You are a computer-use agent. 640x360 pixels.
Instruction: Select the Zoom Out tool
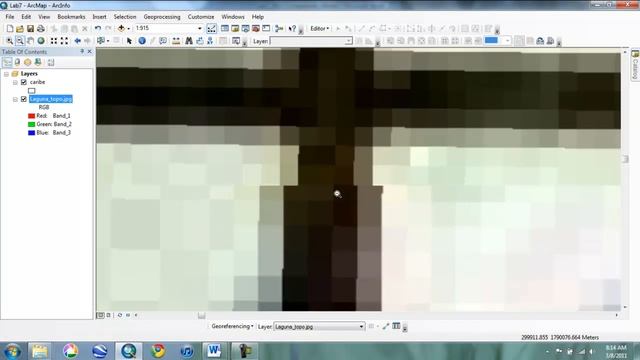[x=20, y=41]
